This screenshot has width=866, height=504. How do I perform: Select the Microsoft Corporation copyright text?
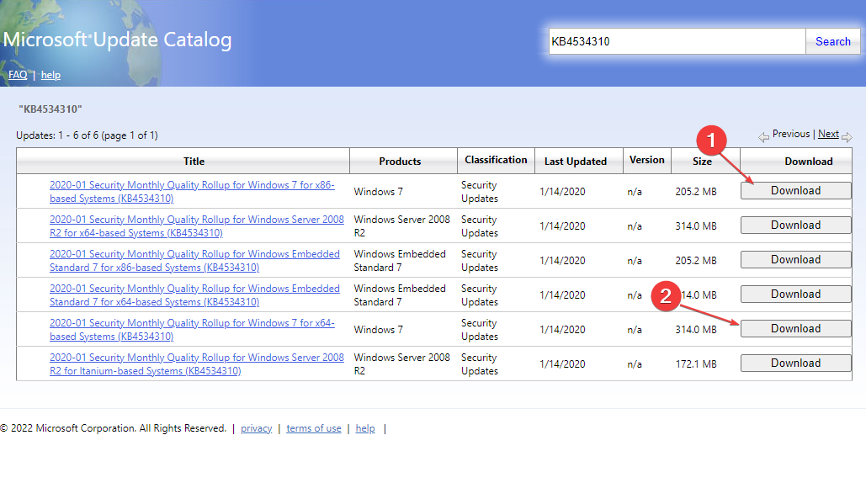(114, 428)
